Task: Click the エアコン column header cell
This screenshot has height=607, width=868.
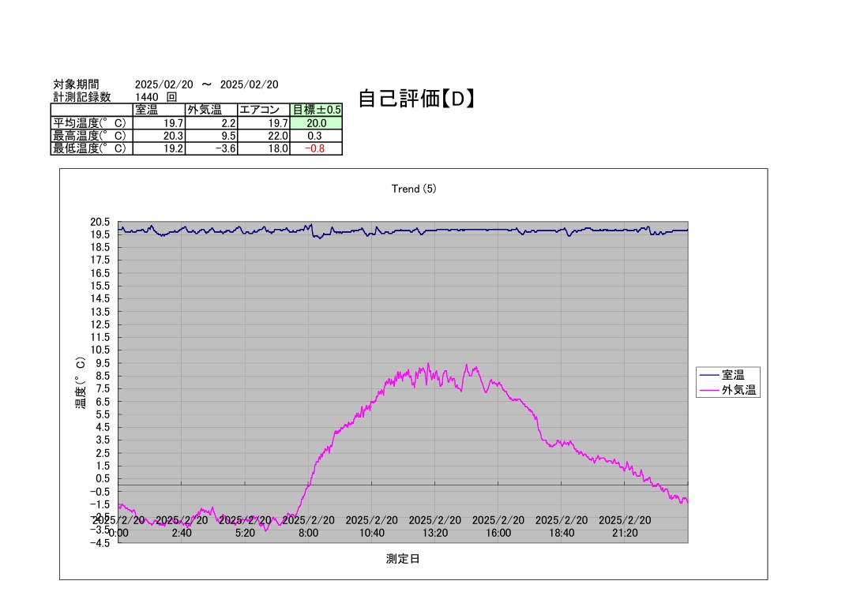Action: pos(264,110)
